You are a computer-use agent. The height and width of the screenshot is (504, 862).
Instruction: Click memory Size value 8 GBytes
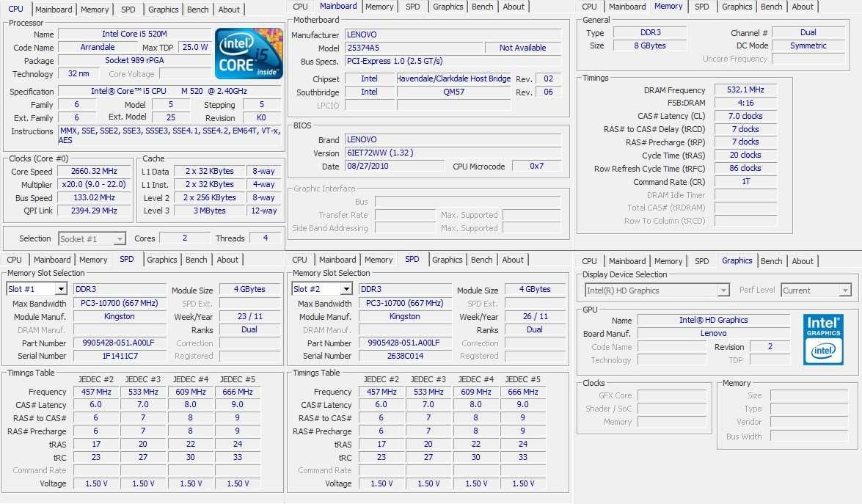pyautogui.click(x=650, y=46)
